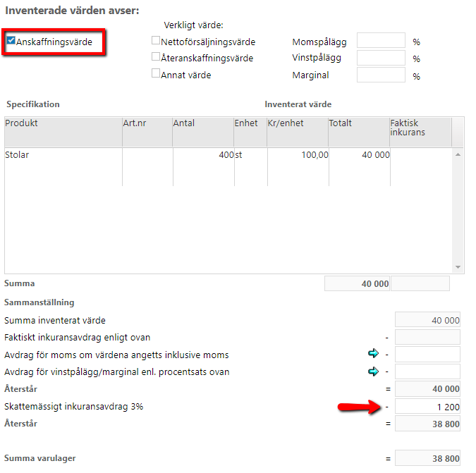Image resolution: width=476 pixels, height=473 pixels.
Task: Select the Produkt column header
Action: [x=63, y=132]
